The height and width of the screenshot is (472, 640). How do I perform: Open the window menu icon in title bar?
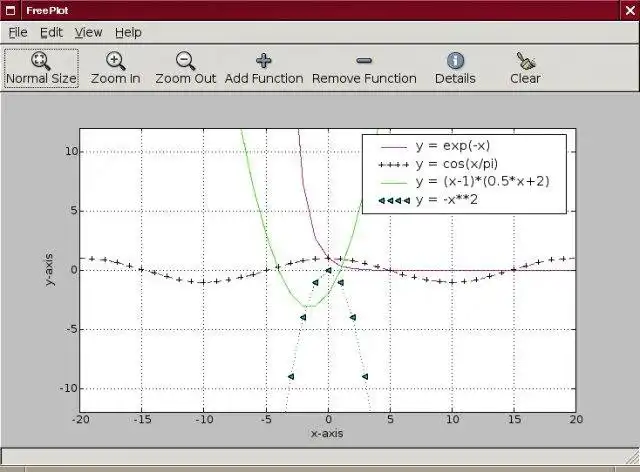(10, 10)
